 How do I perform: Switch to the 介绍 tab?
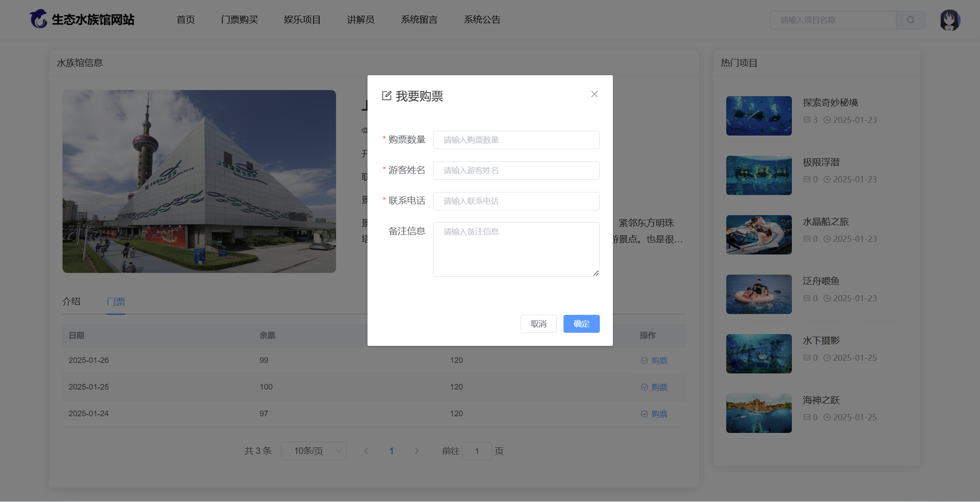click(x=71, y=301)
